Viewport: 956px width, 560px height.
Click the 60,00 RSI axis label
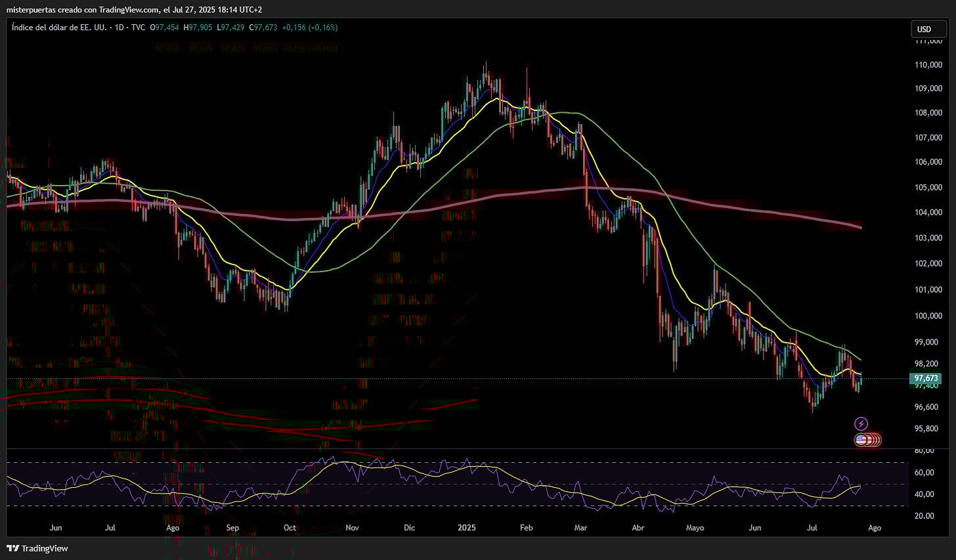click(924, 473)
